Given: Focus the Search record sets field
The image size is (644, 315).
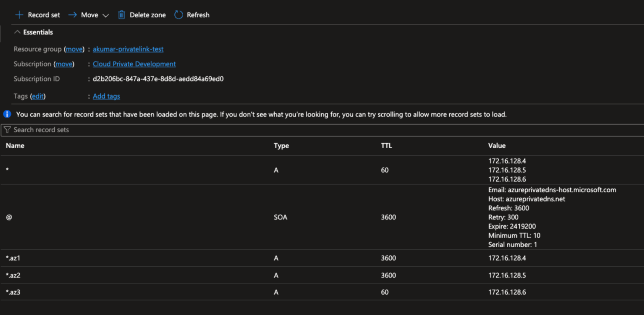Looking at the screenshot, I should tap(322, 130).
